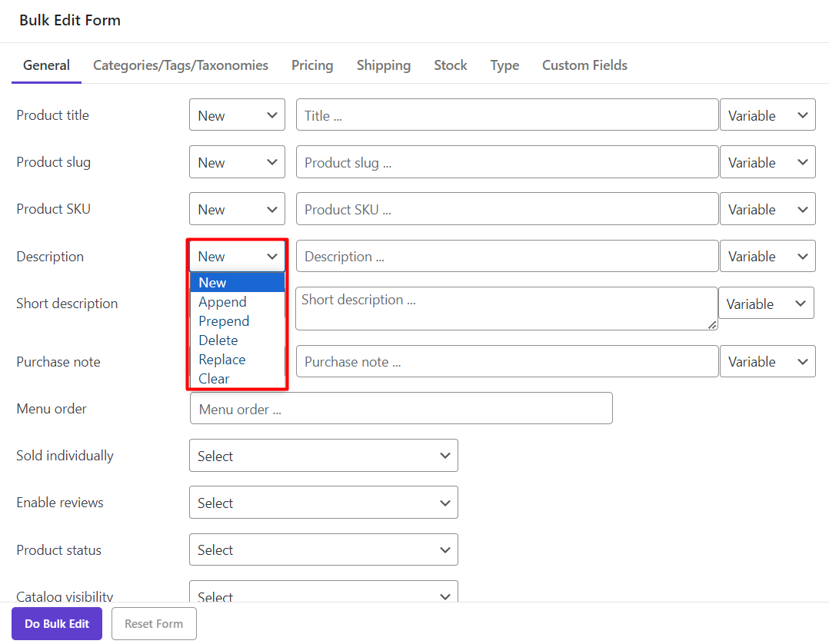Open the Custom Fields tab
Screen dimensions: 829x644
click(584, 65)
